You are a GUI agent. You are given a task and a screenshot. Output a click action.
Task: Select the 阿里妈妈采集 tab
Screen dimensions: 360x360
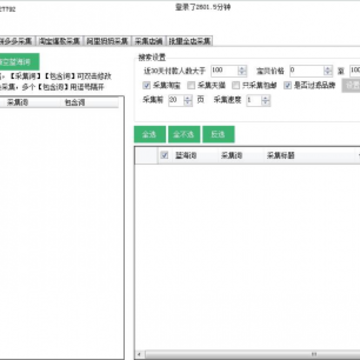107,41
